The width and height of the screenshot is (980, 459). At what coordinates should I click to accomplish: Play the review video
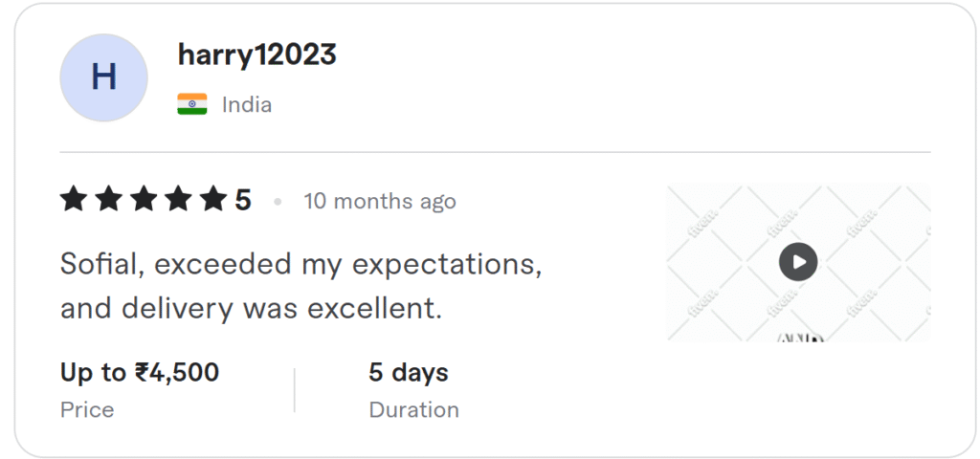(x=797, y=261)
